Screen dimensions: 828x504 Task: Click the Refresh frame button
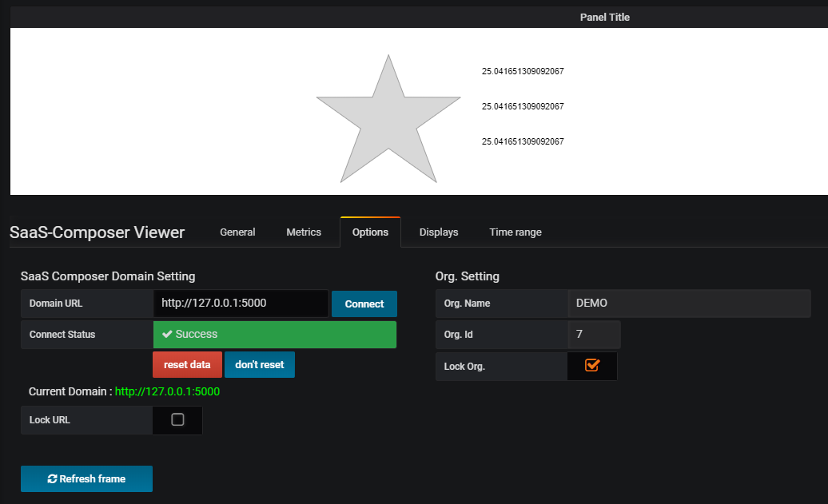pos(86,478)
